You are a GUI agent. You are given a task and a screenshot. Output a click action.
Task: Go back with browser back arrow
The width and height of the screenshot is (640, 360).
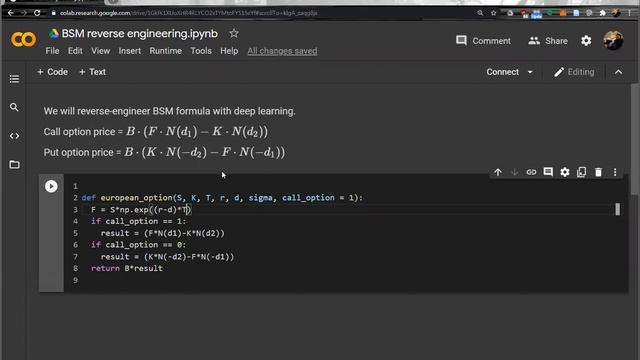(11, 13)
